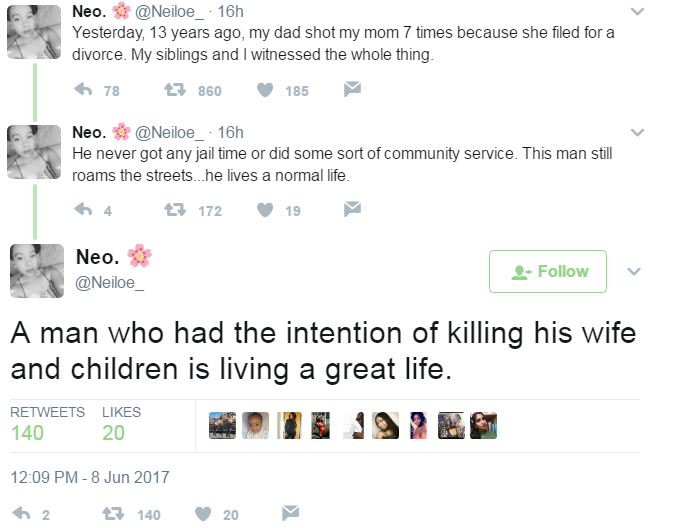Retweet the second tweet with 172 retweets
This screenshot has height=528, width=675.
[x=176, y=210]
